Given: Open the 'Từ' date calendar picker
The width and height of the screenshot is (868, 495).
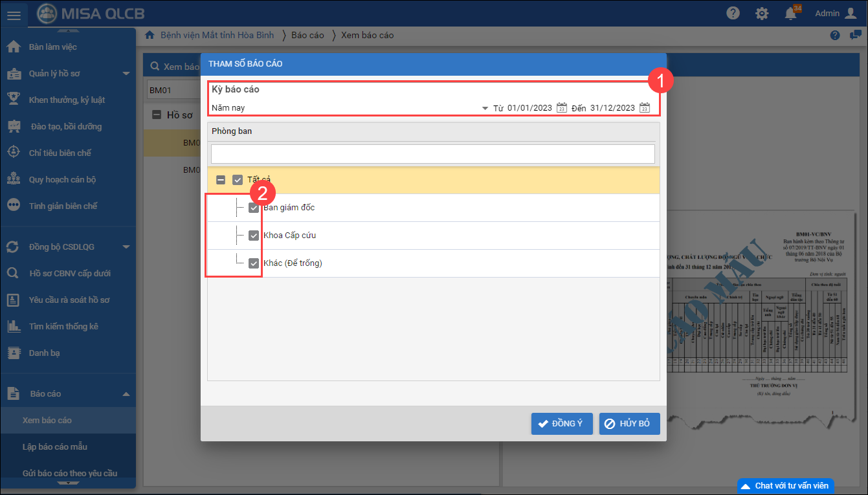Looking at the screenshot, I should point(562,108).
